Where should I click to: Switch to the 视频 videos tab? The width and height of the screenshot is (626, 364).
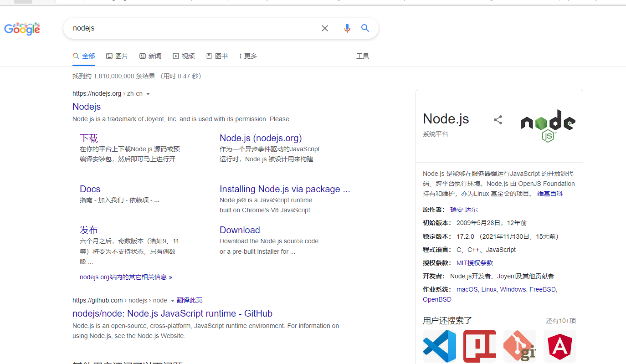pos(184,56)
